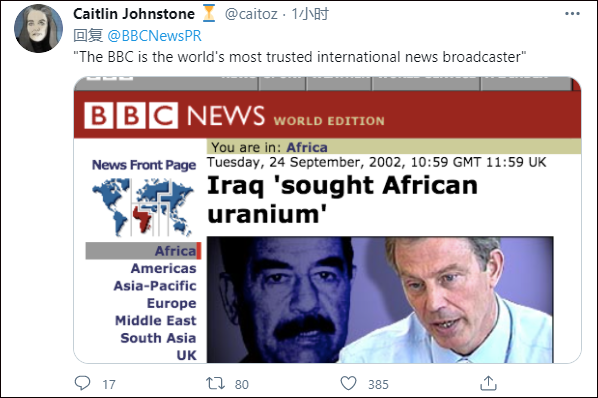The width and height of the screenshot is (598, 398).
Task: Open the embedded BBC News screenshot image
Action: point(327,220)
